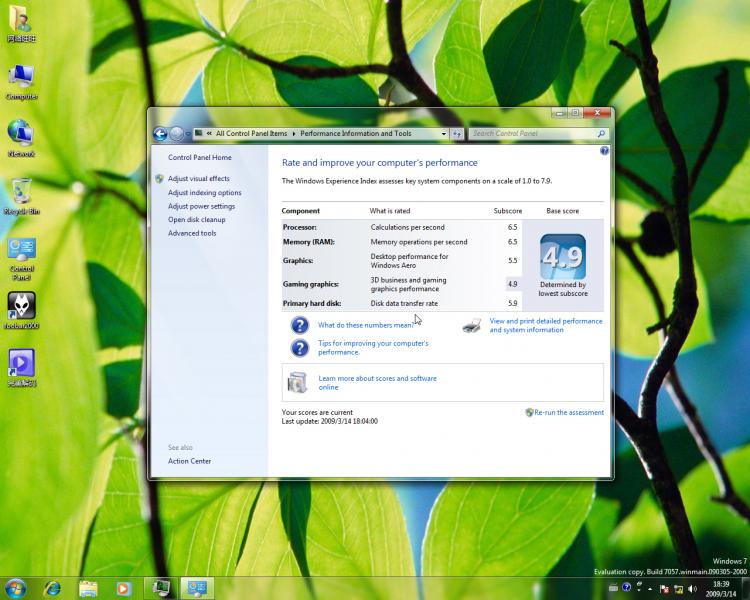Open the Recycle Bin desktop icon
The width and height of the screenshot is (750, 600).
(21, 197)
